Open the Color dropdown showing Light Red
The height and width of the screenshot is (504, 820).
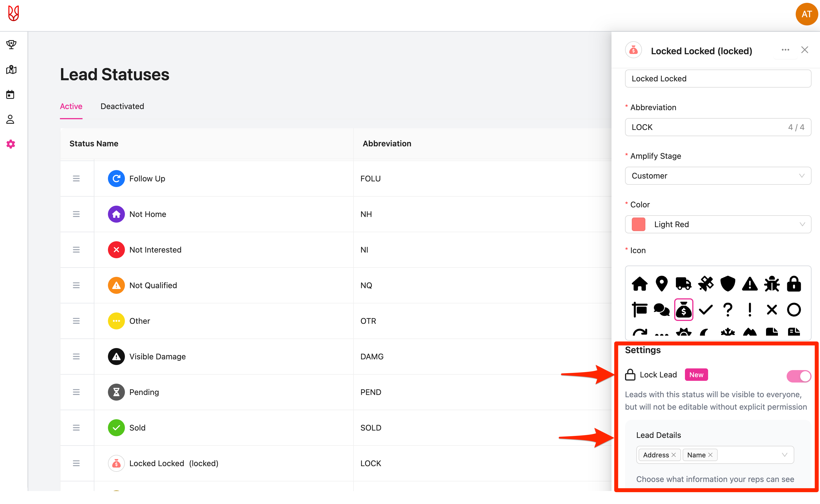coord(718,224)
